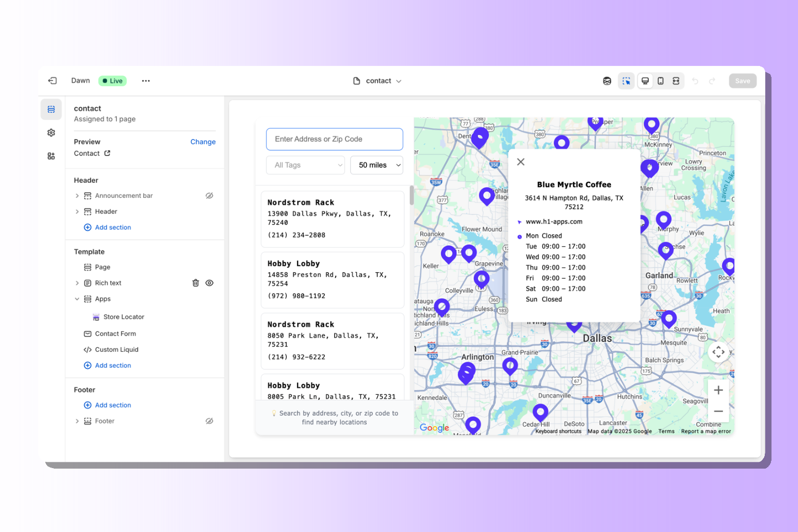Viewport: 798px width, 532px height.
Task: Click the Custom Liquid code icon
Action: (x=87, y=350)
